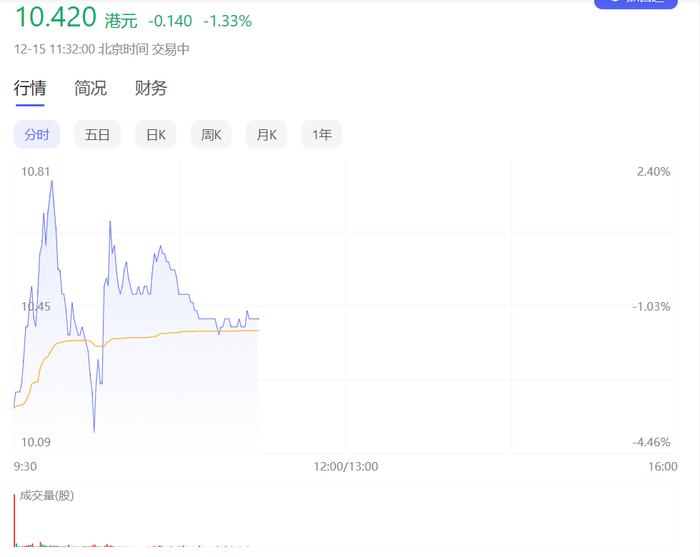Select the 分时 chart view
Viewport: 700px width, 557px height.
pyautogui.click(x=37, y=134)
